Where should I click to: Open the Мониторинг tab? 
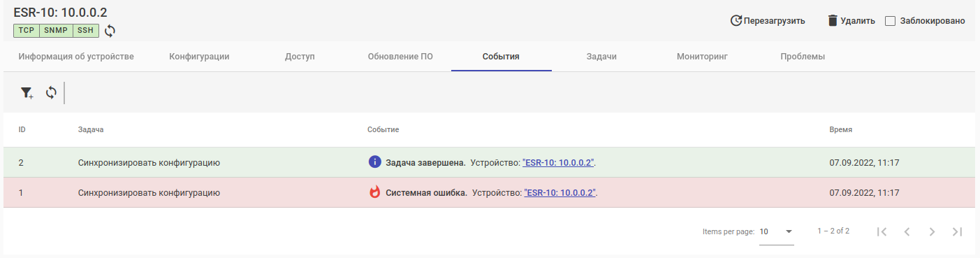tap(702, 57)
